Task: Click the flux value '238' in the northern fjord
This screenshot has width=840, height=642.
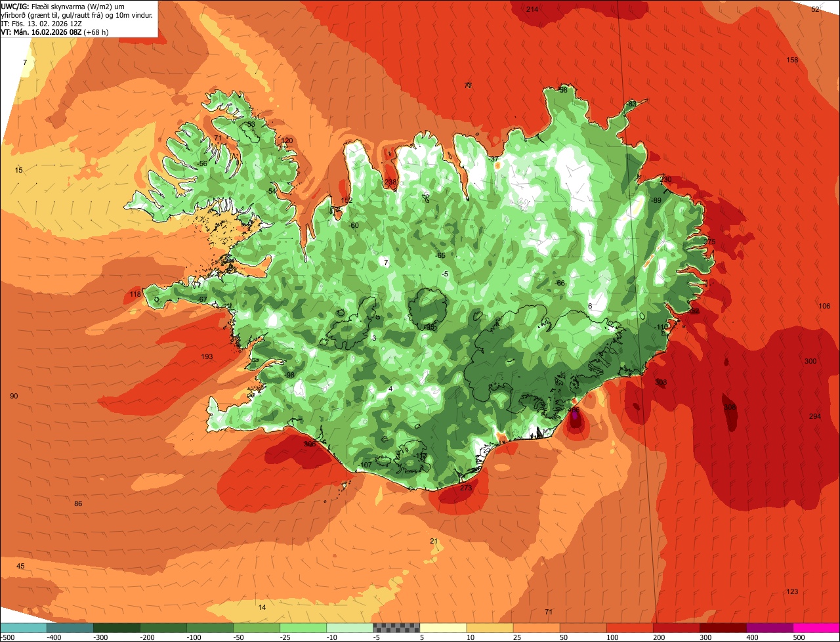Action: (390, 182)
